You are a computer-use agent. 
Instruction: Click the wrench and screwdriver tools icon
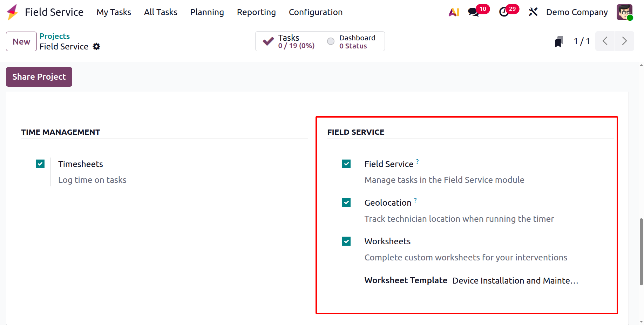[533, 12]
